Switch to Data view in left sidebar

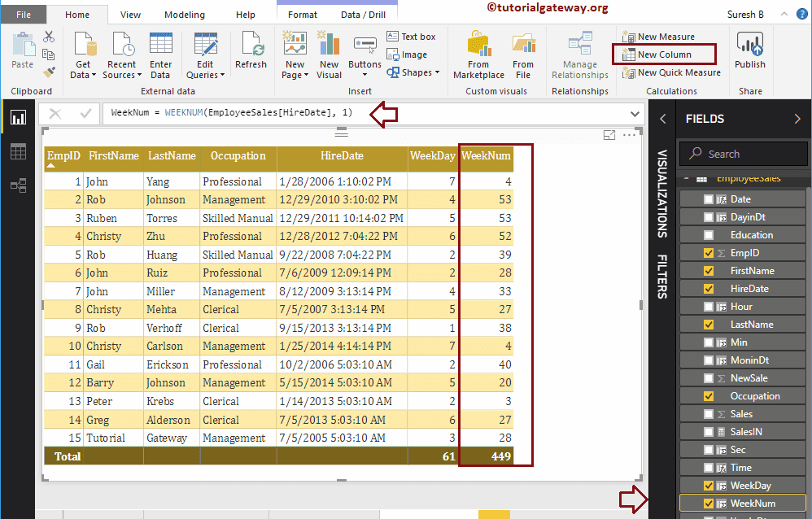point(18,151)
